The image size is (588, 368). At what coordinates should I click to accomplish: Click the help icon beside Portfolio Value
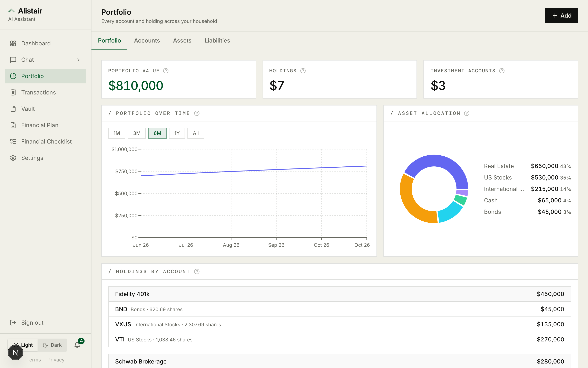tap(166, 71)
